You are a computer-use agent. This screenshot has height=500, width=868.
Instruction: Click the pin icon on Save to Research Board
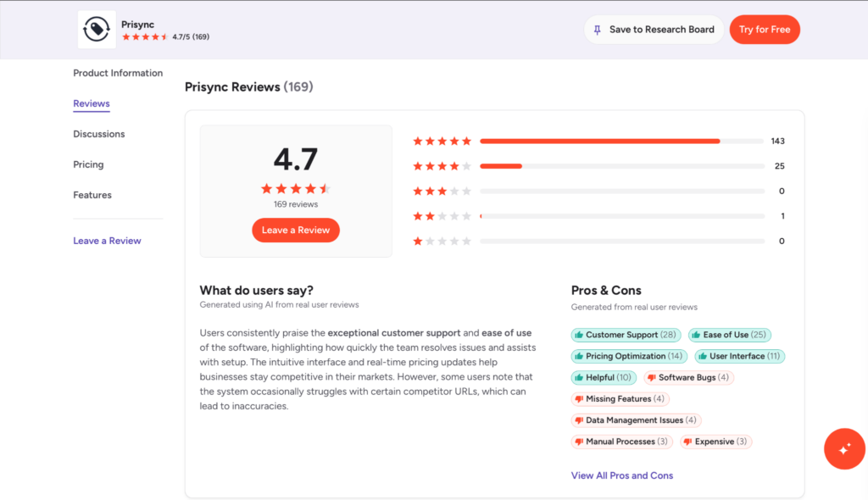(598, 30)
